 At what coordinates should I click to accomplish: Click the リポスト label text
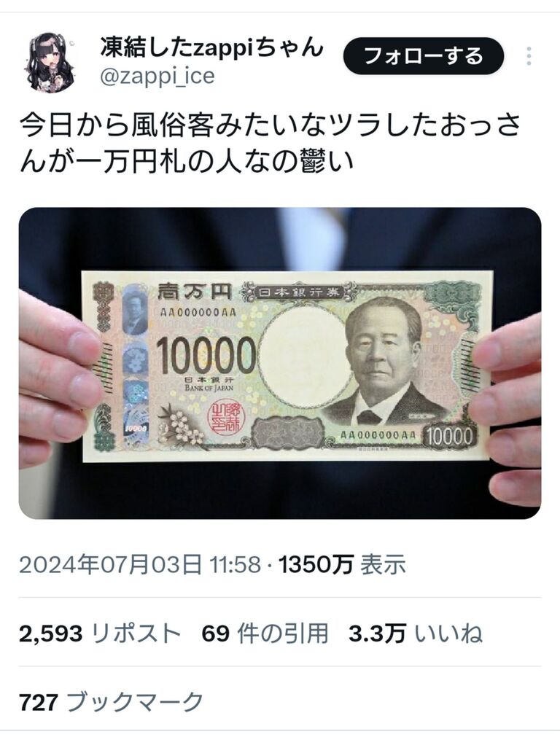click(136, 633)
